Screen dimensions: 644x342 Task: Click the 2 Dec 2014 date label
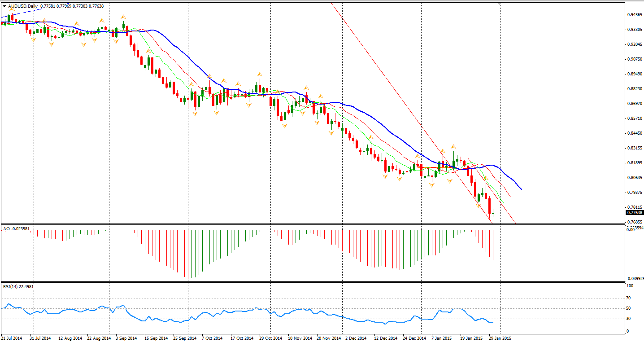[x=356, y=338]
